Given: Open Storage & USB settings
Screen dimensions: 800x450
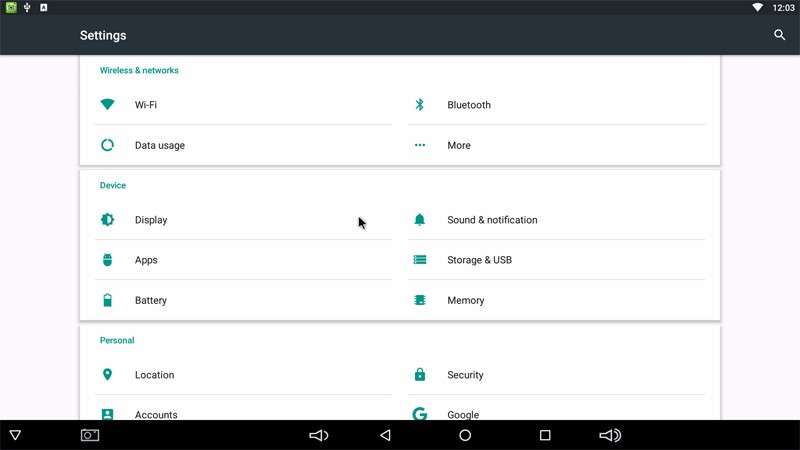Looking at the screenshot, I should point(479,260).
